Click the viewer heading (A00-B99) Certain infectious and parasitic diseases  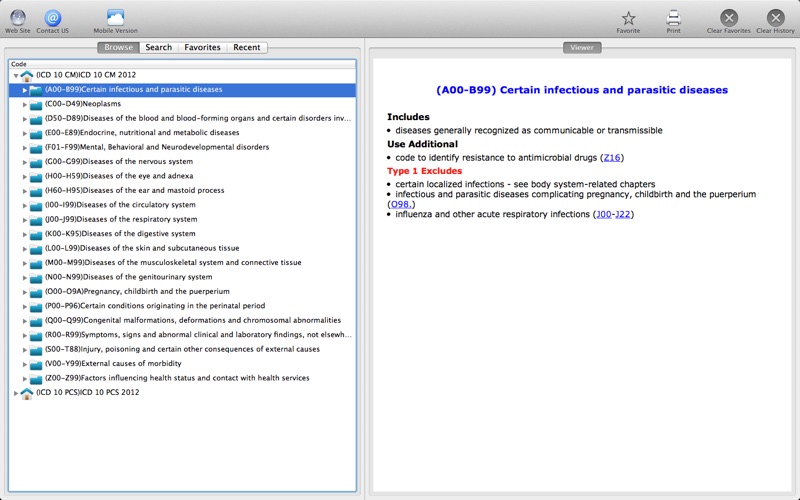[x=582, y=90]
